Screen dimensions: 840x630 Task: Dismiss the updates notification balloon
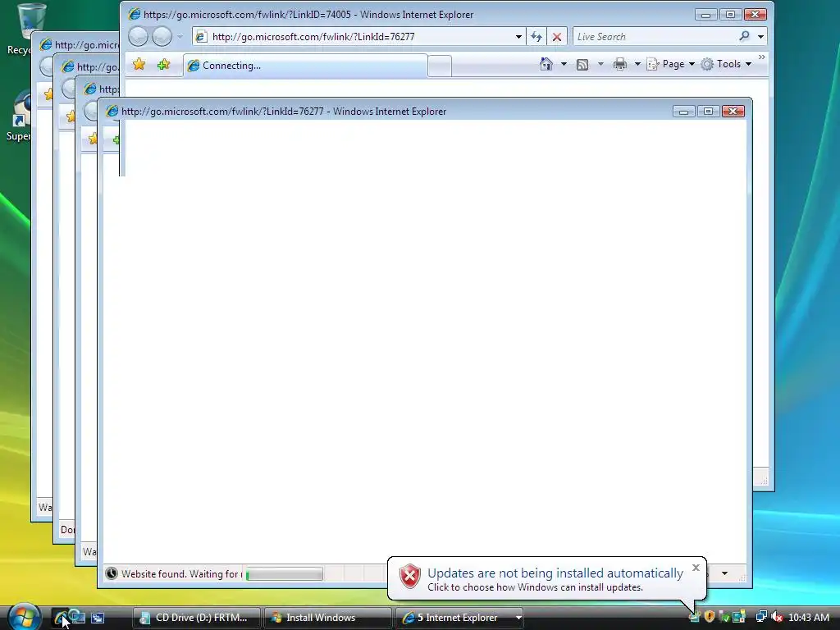pyautogui.click(x=696, y=568)
